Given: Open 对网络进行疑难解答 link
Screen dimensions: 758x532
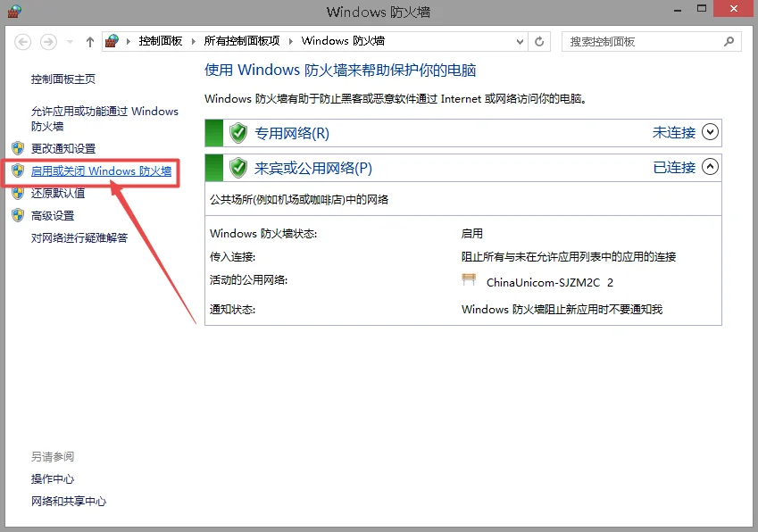Looking at the screenshot, I should [79, 237].
